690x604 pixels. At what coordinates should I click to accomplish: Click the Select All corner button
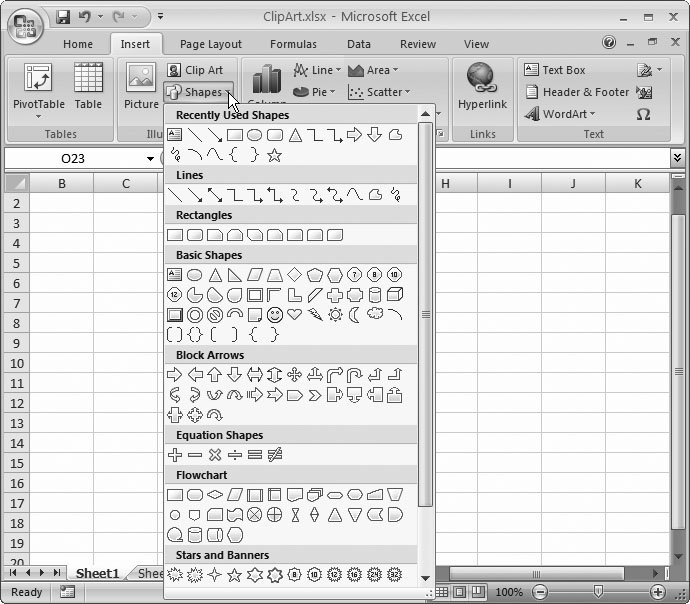pyautogui.click(x=18, y=183)
